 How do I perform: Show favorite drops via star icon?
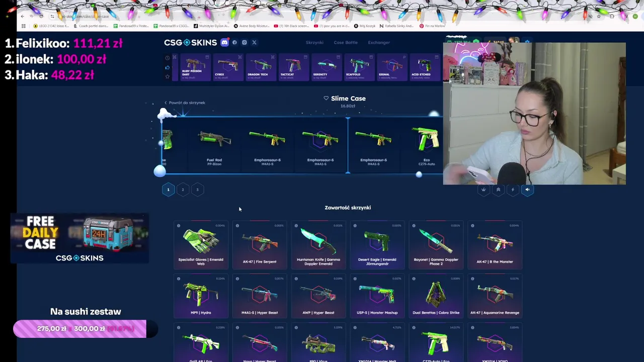click(x=168, y=76)
